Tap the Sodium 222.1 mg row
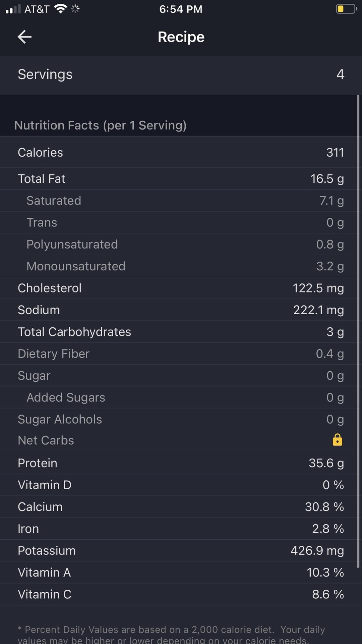 coord(178,310)
